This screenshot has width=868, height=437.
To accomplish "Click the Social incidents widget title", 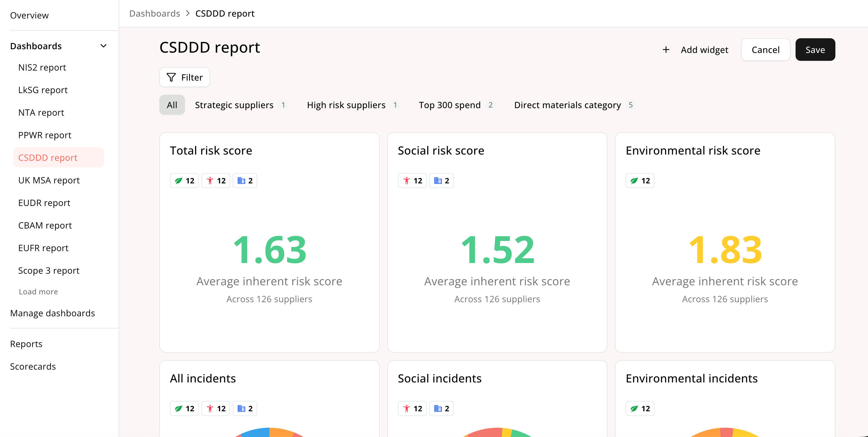I will tap(439, 378).
